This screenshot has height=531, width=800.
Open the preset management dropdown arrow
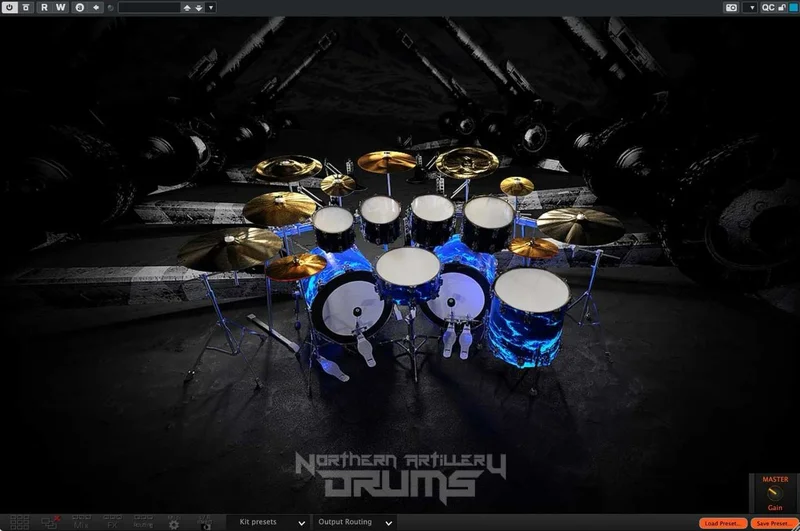coord(211,8)
